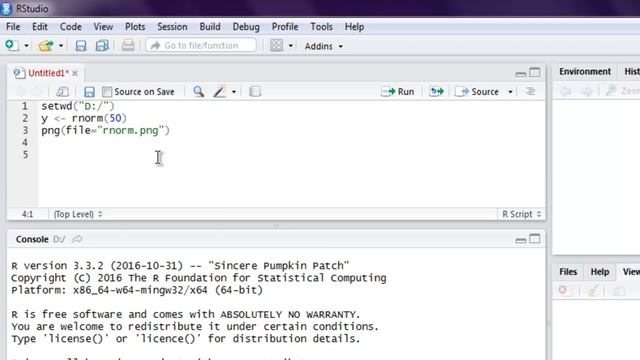640x360 pixels.
Task: Click the console working directory arrow icon
Action: [77, 239]
